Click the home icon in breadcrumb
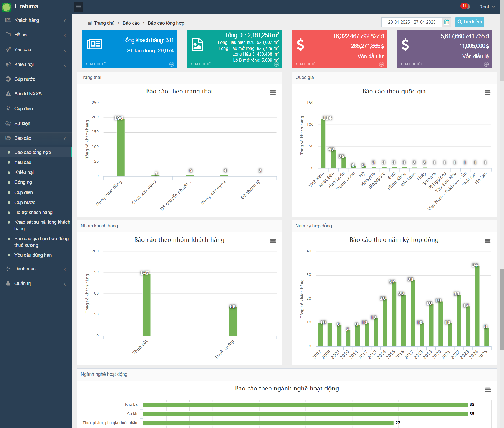The height and width of the screenshot is (428, 504). point(90,23)
